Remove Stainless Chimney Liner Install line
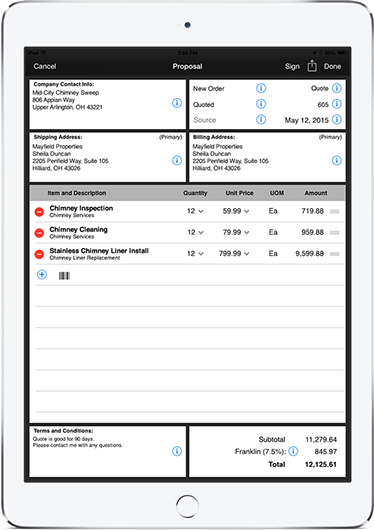 (x=39, y=254)
